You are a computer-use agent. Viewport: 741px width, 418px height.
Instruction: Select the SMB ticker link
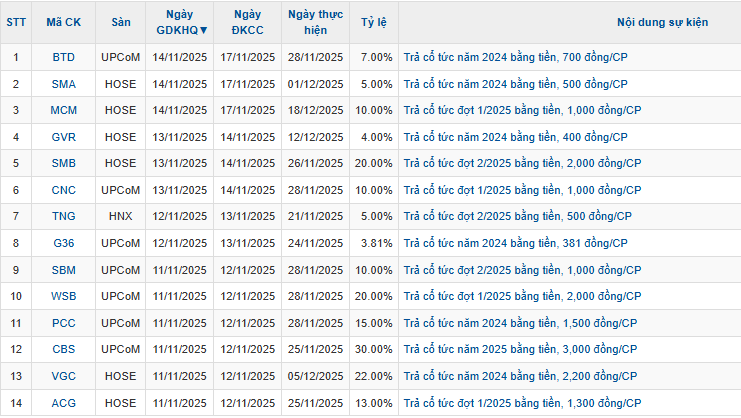pyautogui.click(x=63, y=163)
